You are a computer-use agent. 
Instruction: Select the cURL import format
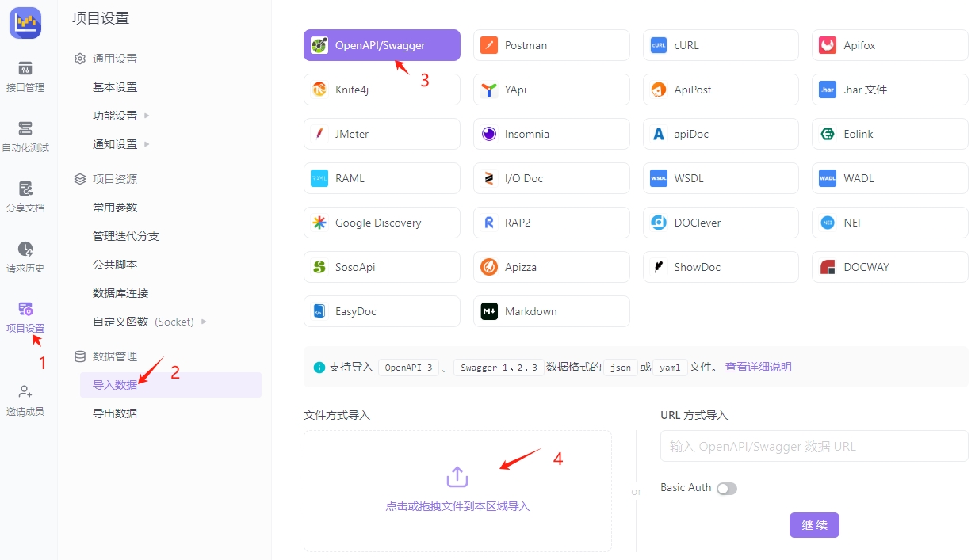pyautogui.click(x=721, y=45)
